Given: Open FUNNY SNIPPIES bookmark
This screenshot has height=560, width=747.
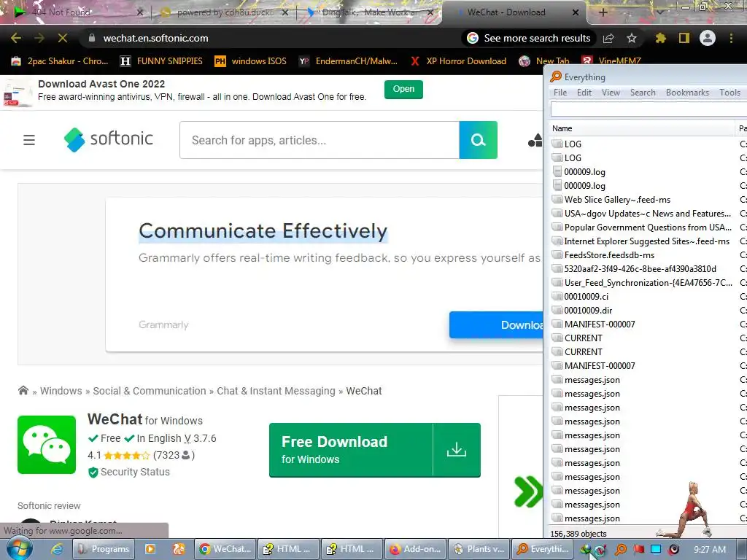Looking at the screenshot, I should pos(161,61).
